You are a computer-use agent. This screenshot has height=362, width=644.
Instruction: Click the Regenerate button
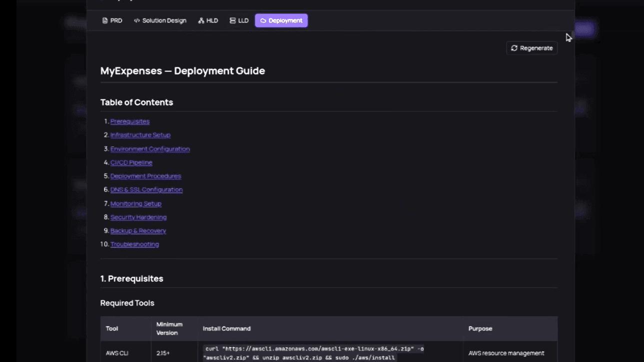point(532,48)
